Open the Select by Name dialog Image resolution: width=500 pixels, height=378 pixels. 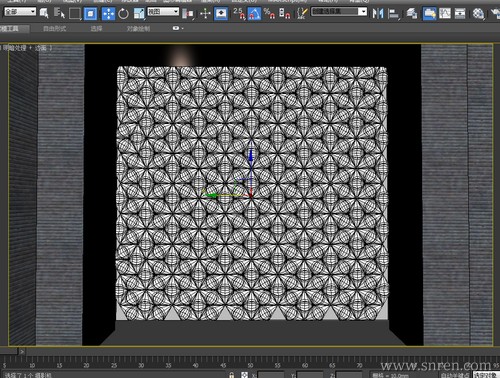[x=59, y=13]
